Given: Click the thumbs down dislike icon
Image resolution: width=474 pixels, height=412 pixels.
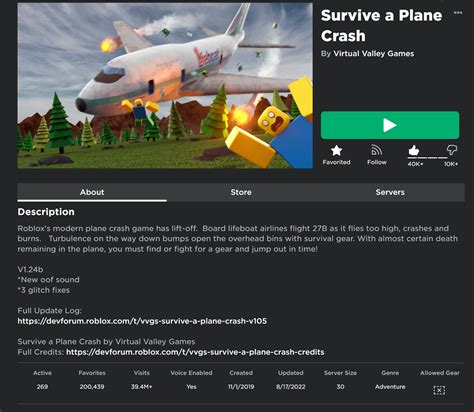Looking at the screenshot, I should coord(452,150).
